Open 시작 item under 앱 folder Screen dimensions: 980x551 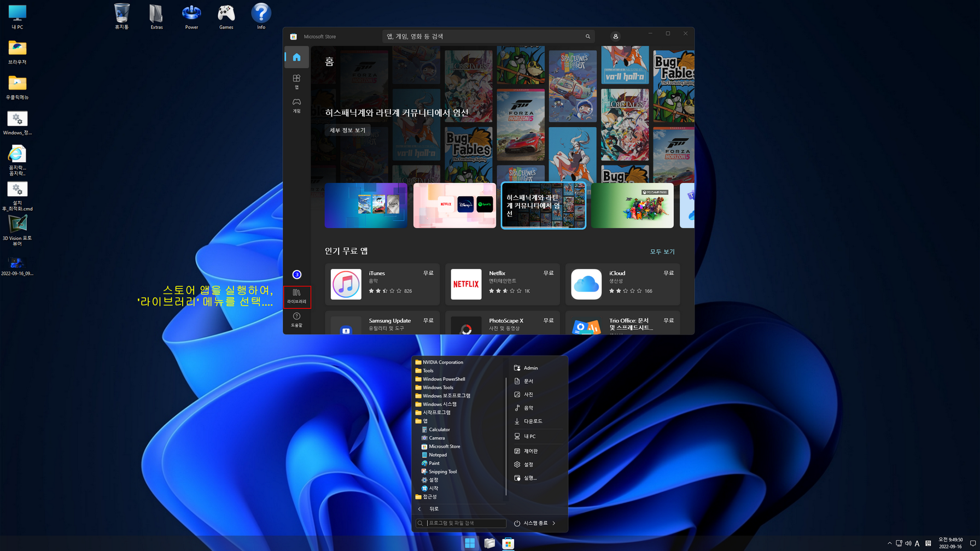click(x=430, y=488)
